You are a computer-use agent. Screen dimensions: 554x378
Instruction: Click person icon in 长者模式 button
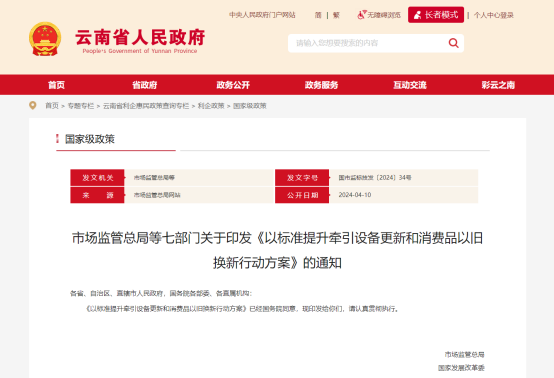click(x=418, y=15)
